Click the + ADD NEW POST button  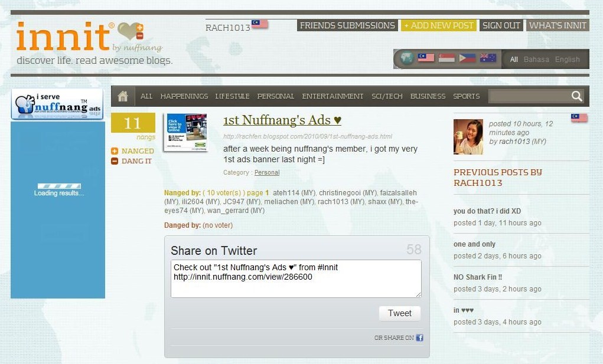tap(438, 25)
